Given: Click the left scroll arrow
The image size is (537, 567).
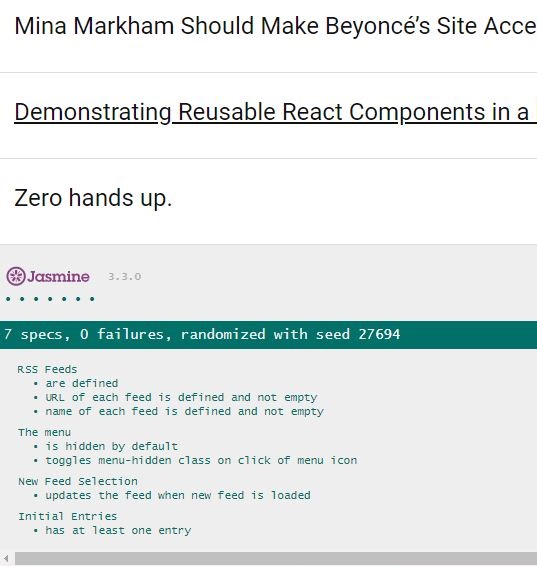Looking at the screenshot, I should (6, 559).
